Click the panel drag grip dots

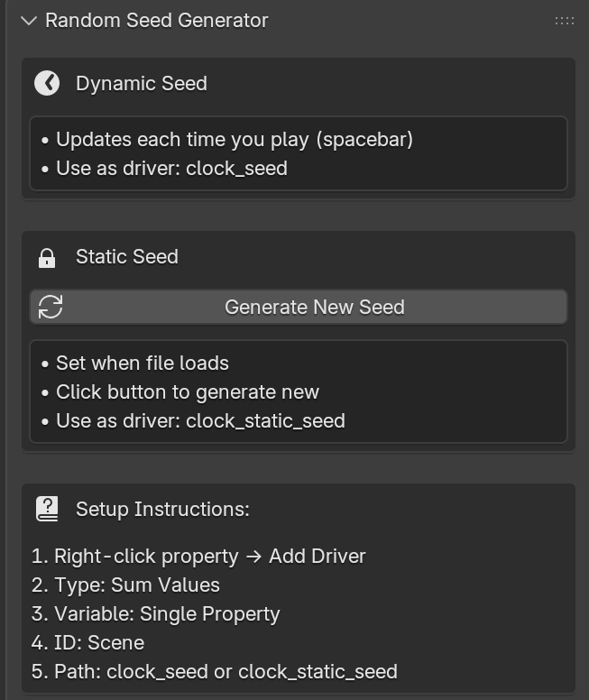tap(565, 21)
